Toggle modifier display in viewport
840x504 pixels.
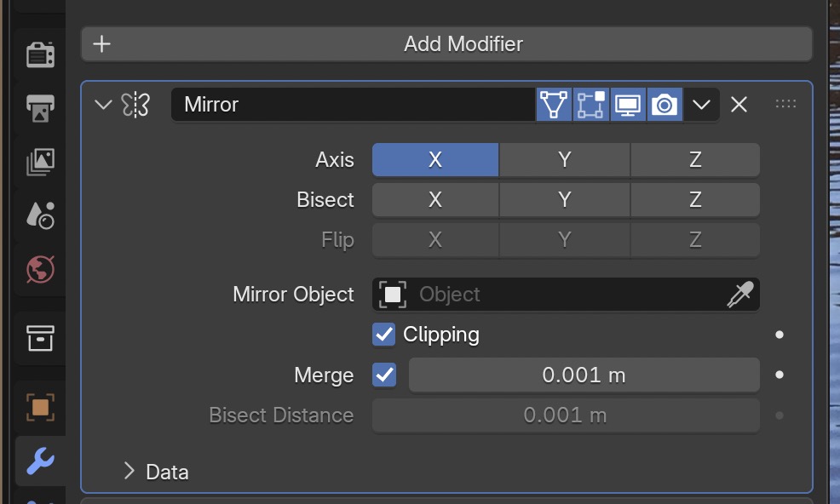click(x=627, y=105)
